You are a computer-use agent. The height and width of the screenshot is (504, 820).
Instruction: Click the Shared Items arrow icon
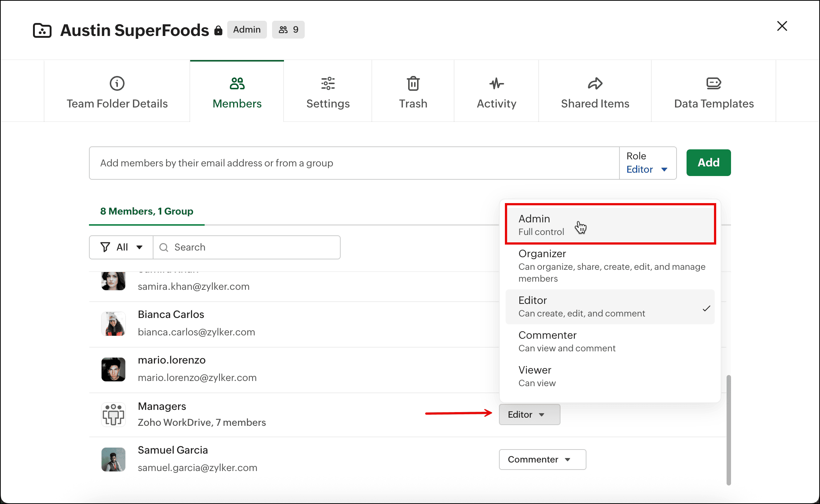click(x=595, y=83)
